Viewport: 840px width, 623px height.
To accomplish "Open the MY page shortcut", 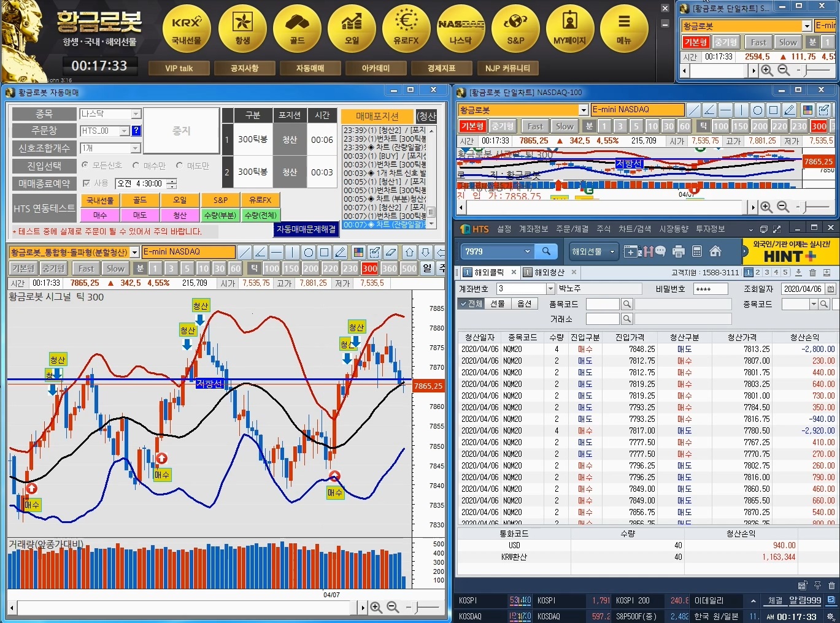I will [569, 28].
